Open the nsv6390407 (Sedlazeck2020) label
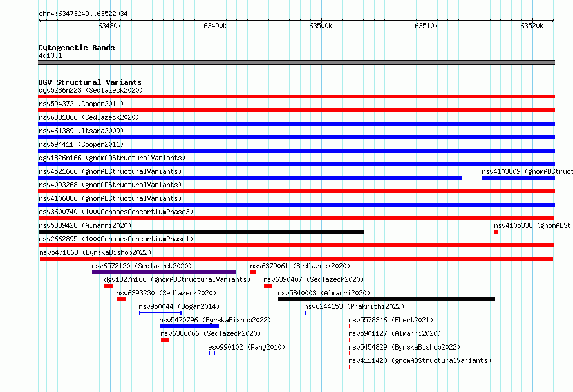The height and width of the screenshot is (392, 573). coord(314,279)
